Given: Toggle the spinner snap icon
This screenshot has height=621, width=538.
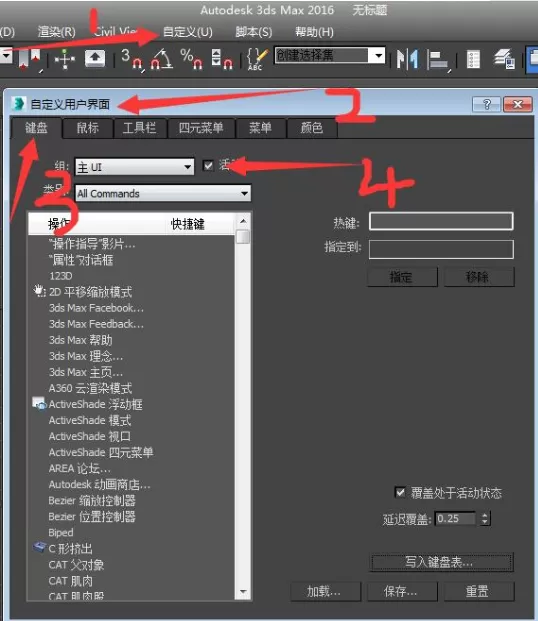Looking at the screenshot, I should pos(221,59).
